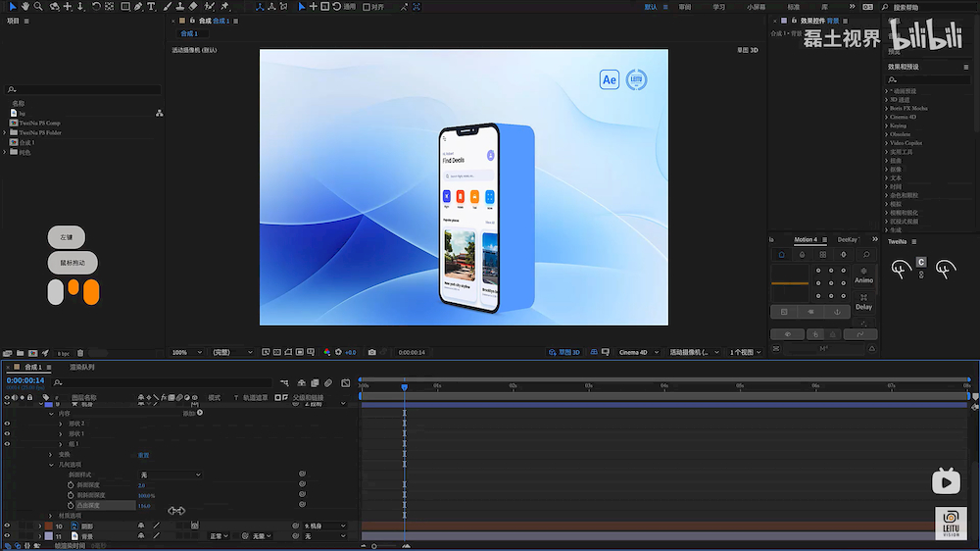Open the default (默认) workspace
Viewport: 980px width, 551px height.
651,7
